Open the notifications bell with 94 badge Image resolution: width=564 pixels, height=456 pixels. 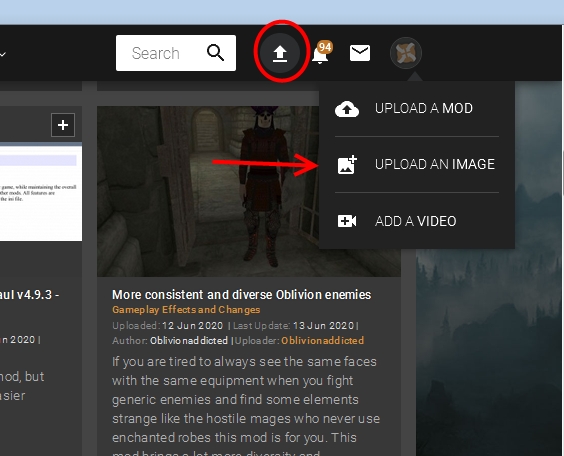[321, 53]
